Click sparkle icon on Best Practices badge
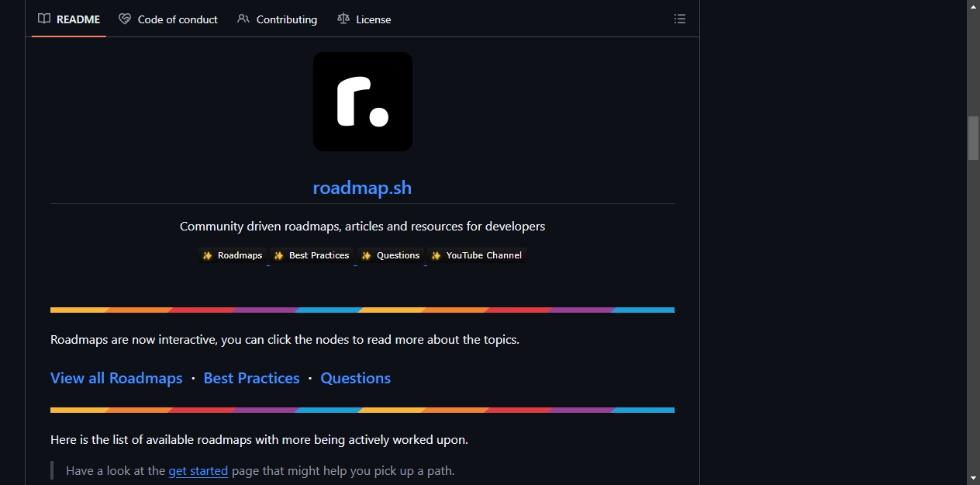Image resolution: width=980 pixels, height=485 pixels. click(278, 255)
